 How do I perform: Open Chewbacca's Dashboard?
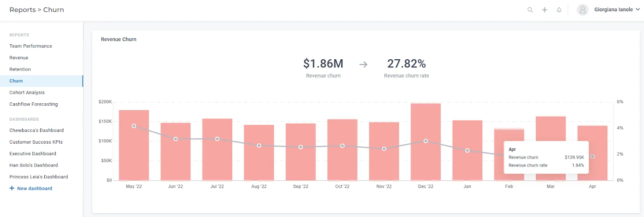(x=37, y=130)
